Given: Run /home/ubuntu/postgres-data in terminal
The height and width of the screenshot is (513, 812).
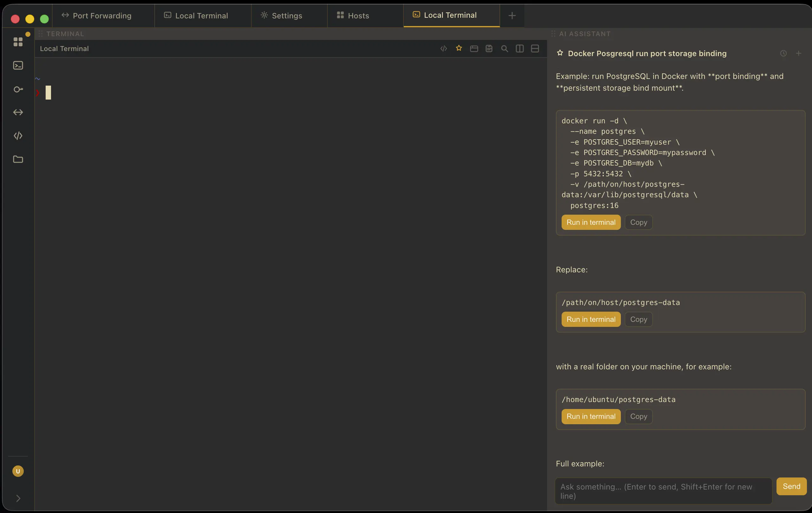Looking at the screenshot, I should pos(591,417).
